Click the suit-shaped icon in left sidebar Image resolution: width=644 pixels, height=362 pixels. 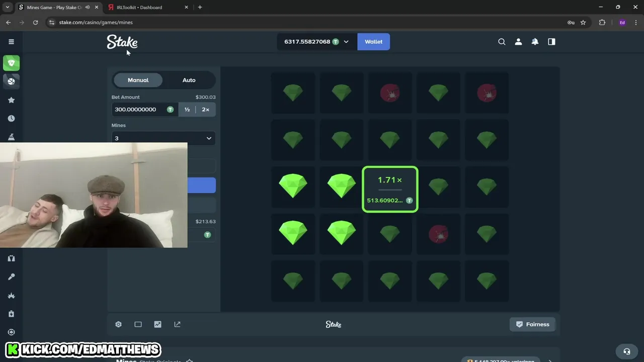(11, 258)
